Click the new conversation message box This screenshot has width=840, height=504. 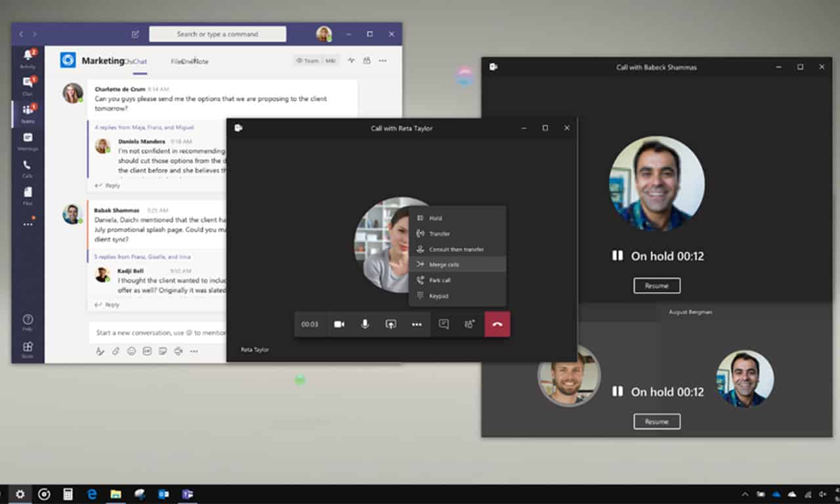[x=157, y=333]
